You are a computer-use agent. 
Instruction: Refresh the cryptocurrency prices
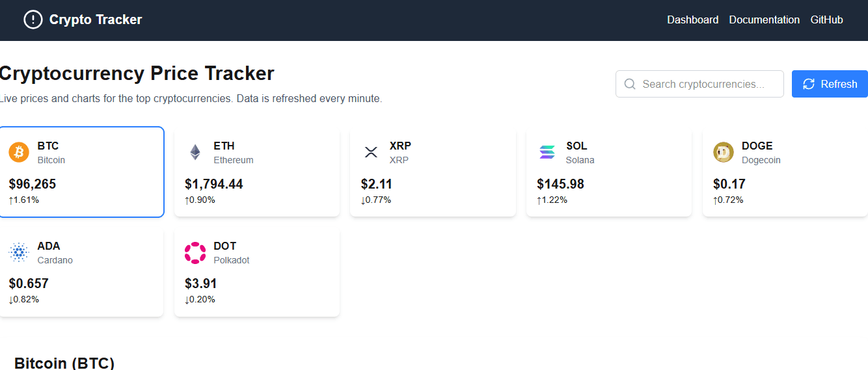[x=830, y=84]
